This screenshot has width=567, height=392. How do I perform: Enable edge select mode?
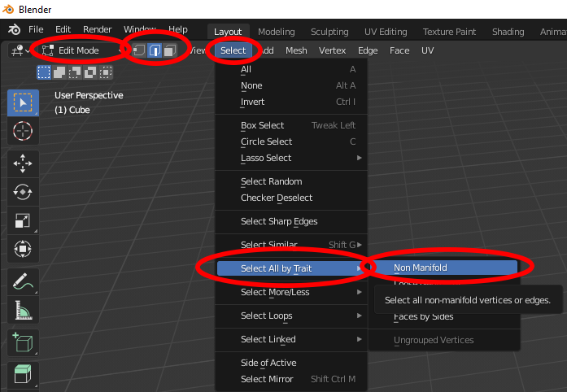[x=155, y=50]
